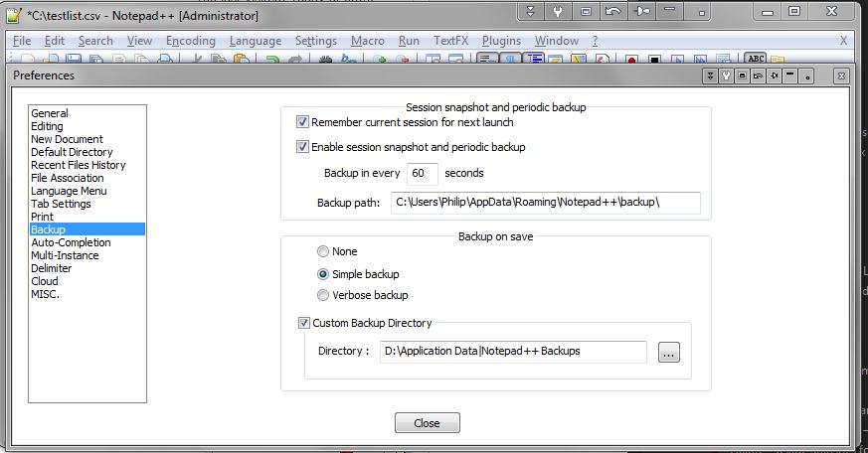Click double-down-arrow icon in Notepad++ title bar

[530, 11]
